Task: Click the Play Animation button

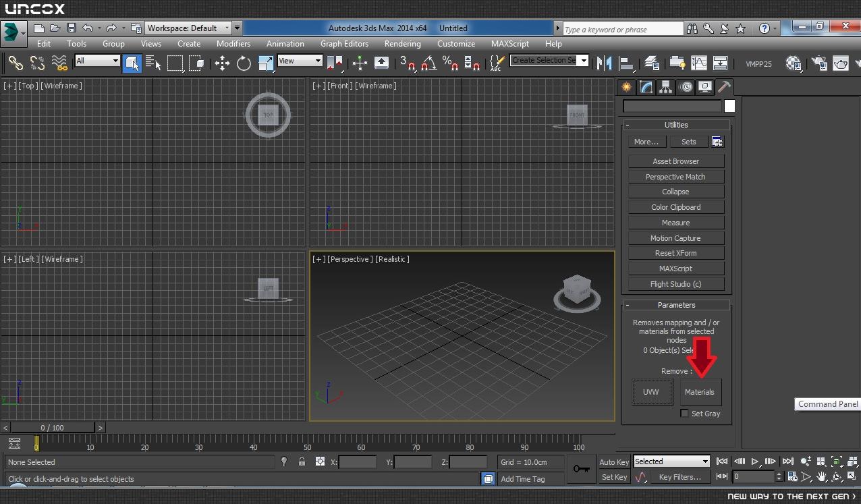Action: coord(755,461)
